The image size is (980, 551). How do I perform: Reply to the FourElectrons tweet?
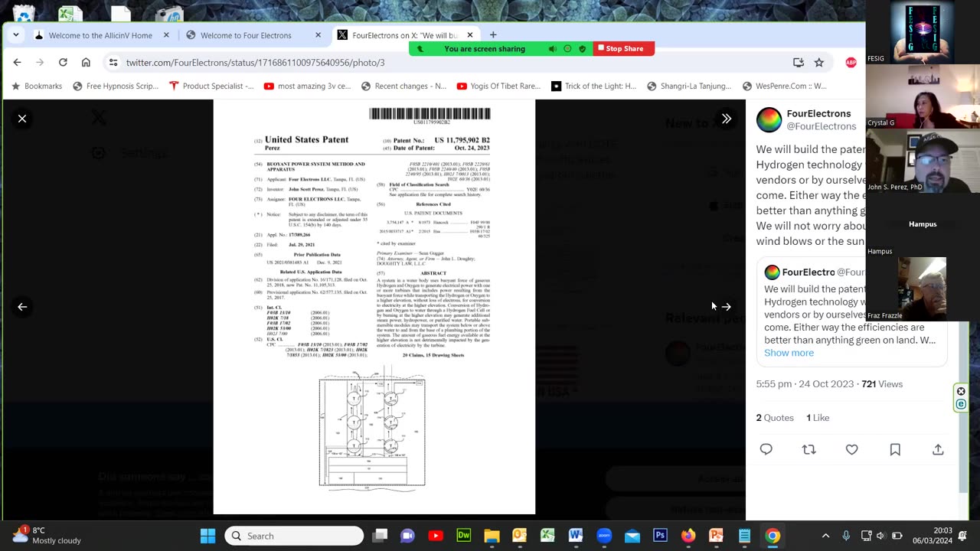(x=766, y=450)
